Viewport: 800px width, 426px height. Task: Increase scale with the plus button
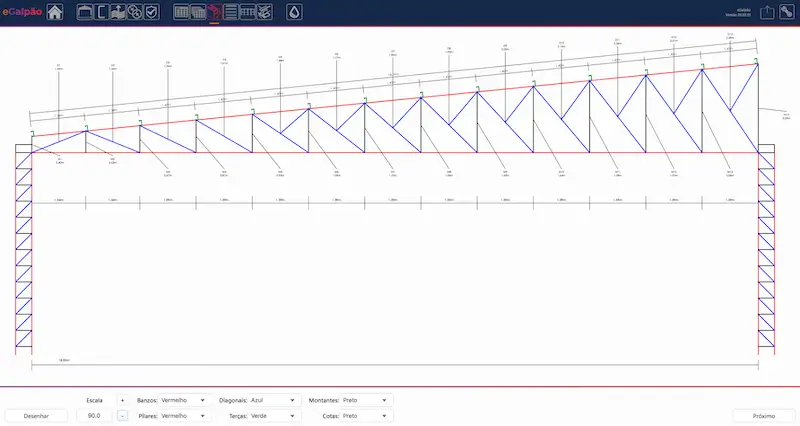(x=122, y=400)
